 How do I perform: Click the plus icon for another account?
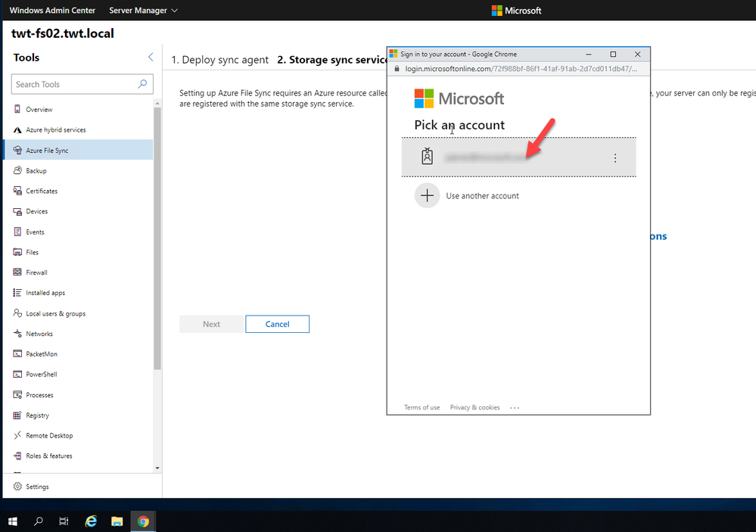coord(427,195)
